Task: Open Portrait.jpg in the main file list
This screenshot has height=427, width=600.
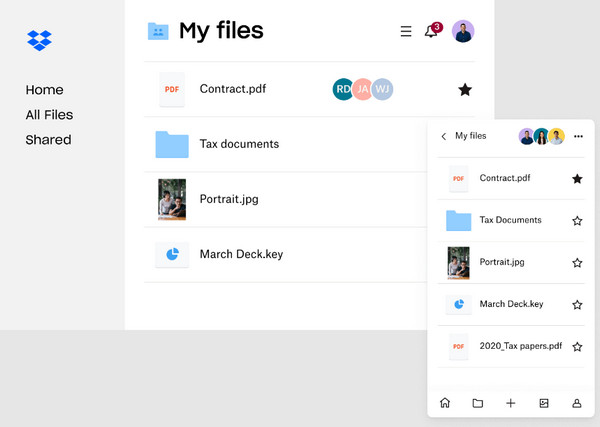Action: [229, 199]
